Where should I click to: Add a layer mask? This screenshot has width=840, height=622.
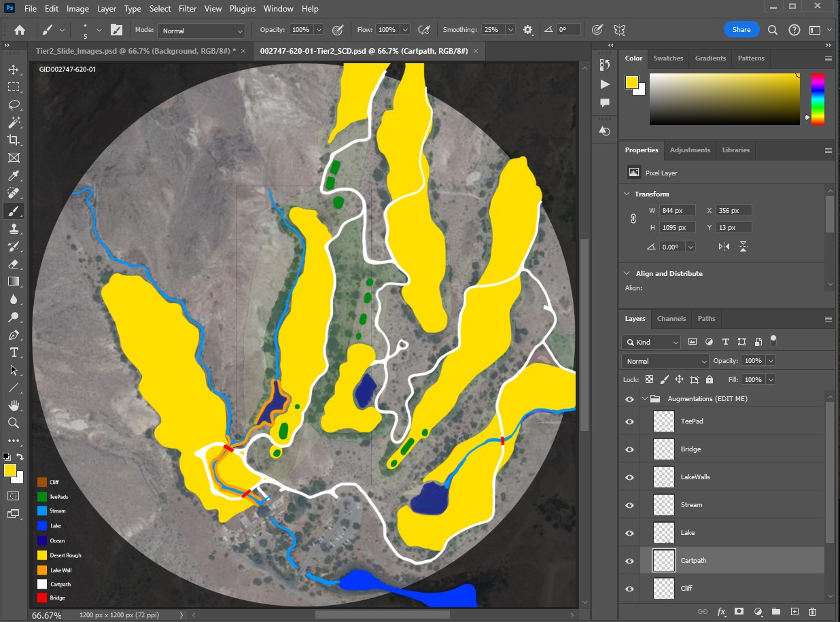pyautogui.click(x=739, y=611)
